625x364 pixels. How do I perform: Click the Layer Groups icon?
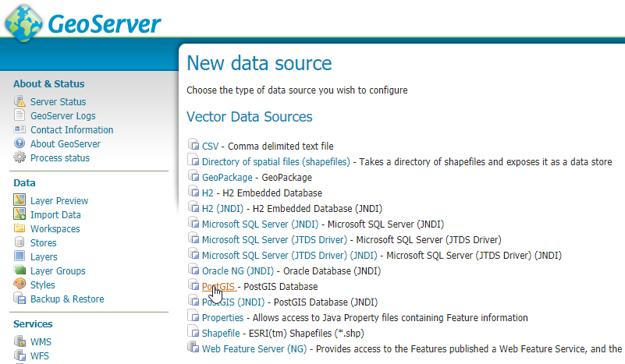pyautogui.click(x=20, y=270)
